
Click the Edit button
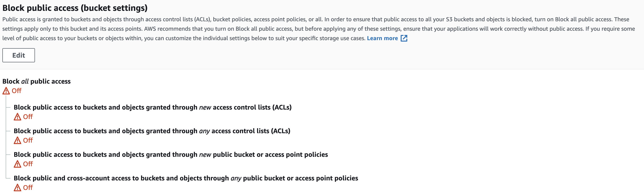[18, 55]
